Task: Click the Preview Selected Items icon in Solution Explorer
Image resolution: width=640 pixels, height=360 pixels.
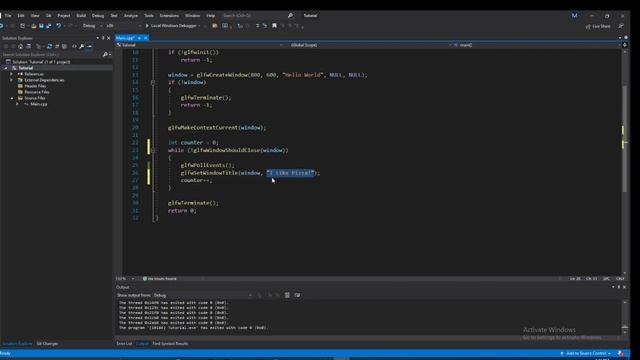Action: [x=89, y=46]
